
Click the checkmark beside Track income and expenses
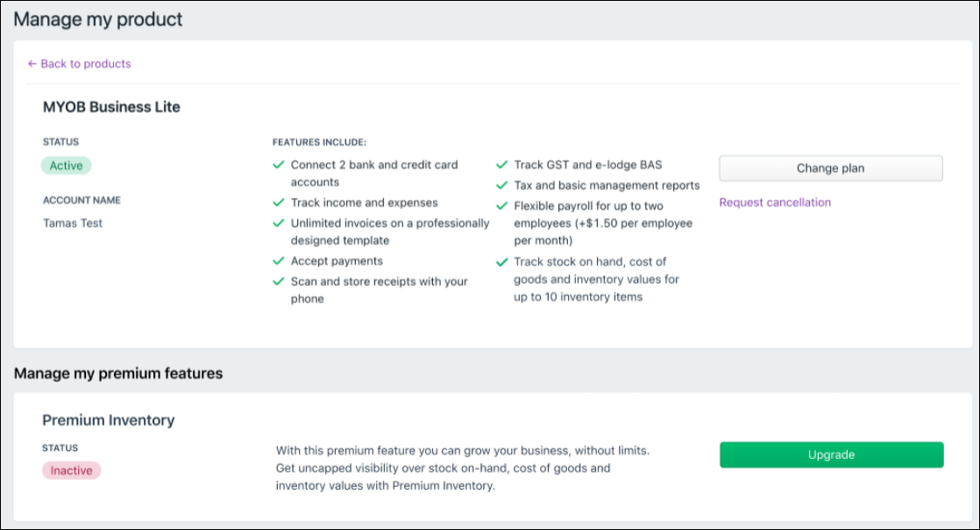279,202
